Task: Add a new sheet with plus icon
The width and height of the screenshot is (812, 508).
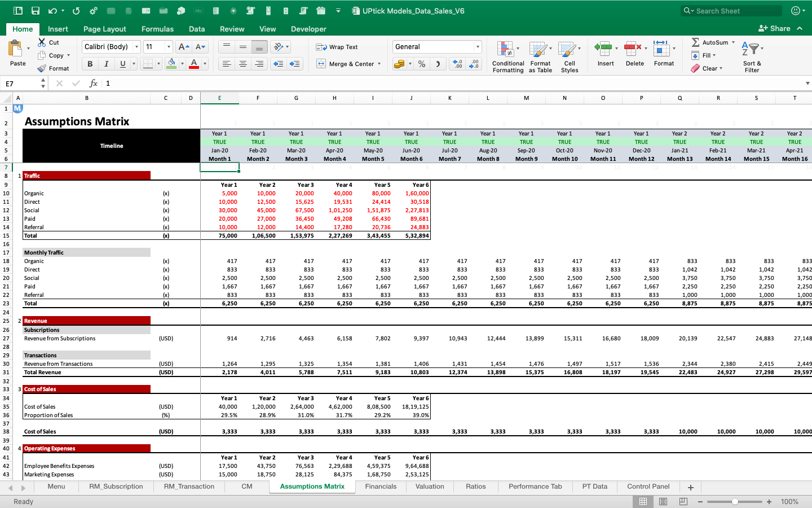Action: (690, 487)
